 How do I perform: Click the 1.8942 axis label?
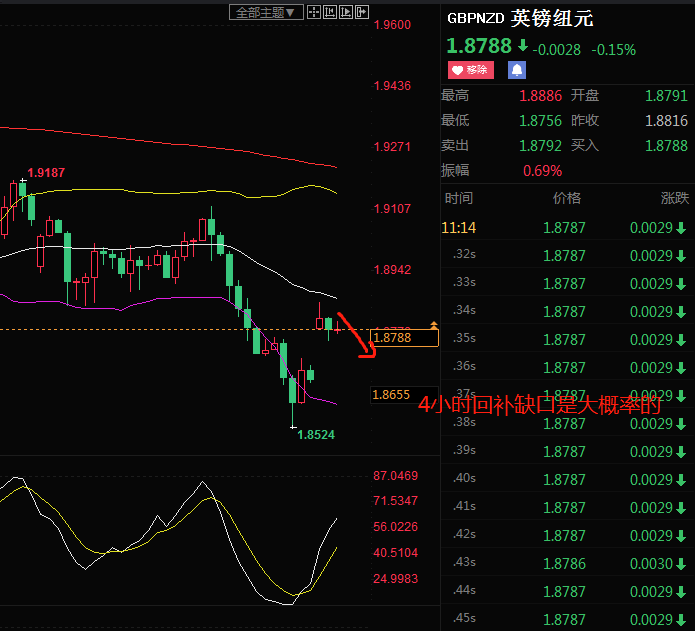coord(392,270)
